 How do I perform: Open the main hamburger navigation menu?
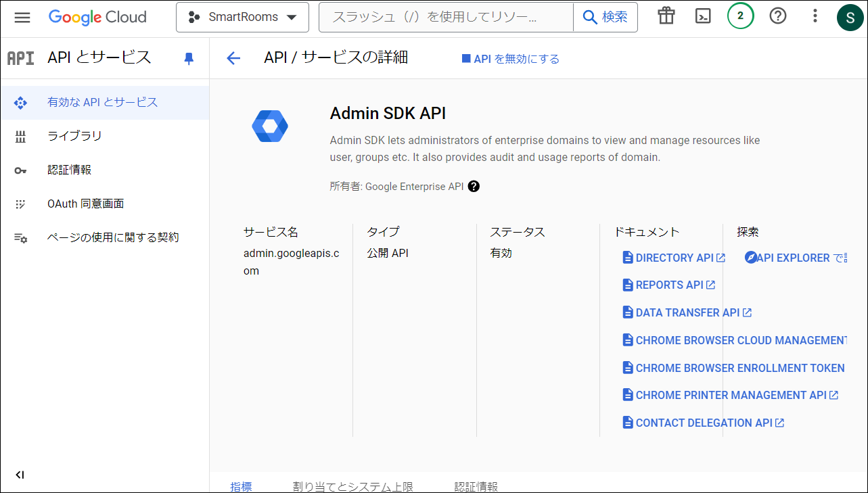coord(22,17)
